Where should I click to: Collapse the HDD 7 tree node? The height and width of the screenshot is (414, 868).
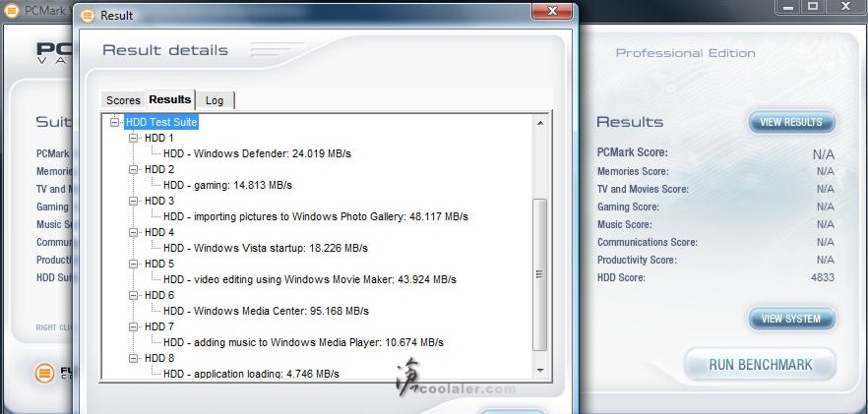point(134,327)
